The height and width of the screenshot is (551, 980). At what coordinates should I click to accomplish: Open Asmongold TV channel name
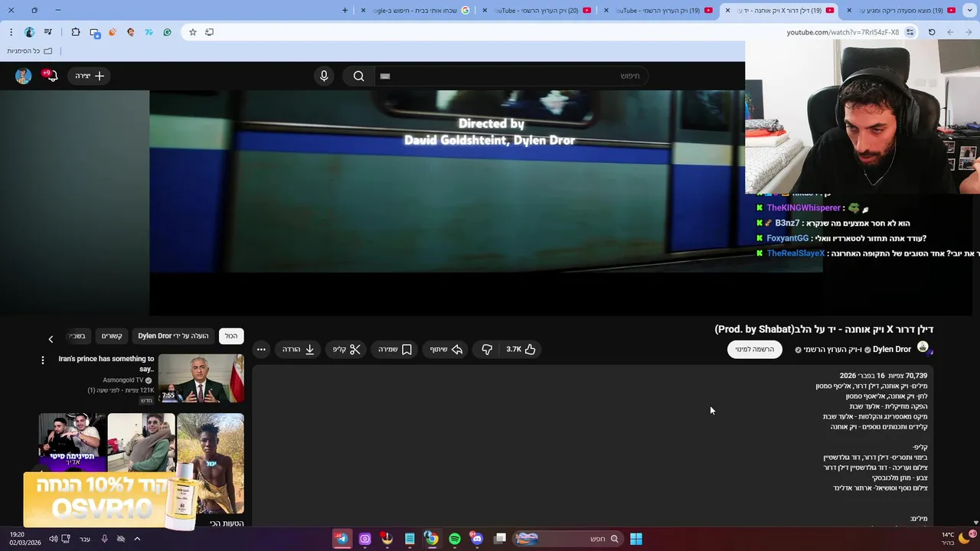pos(123,380)
